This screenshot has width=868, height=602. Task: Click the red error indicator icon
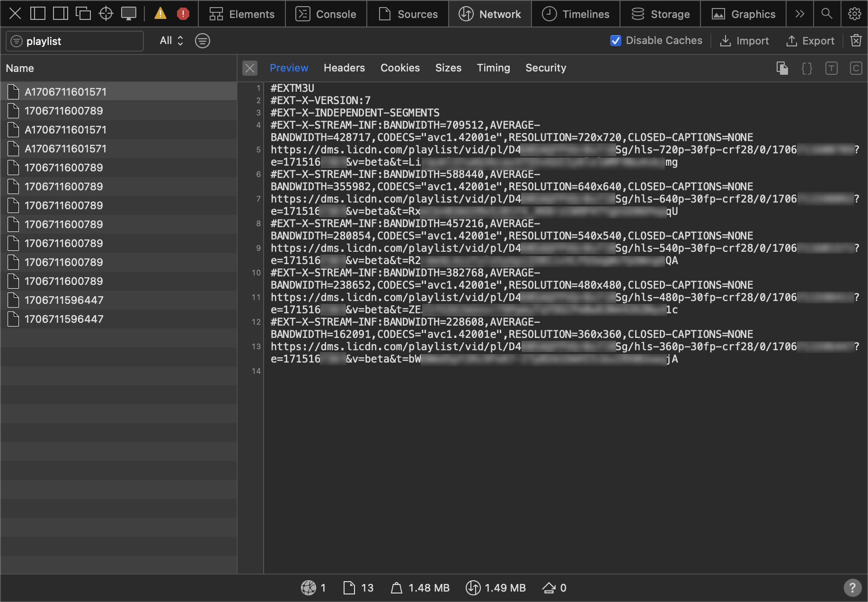pyautogui.click(x=183, y=14)
